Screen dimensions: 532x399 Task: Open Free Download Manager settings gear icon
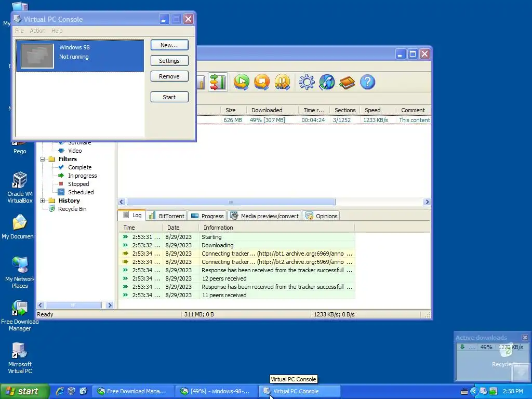click(x=307, y=82)
